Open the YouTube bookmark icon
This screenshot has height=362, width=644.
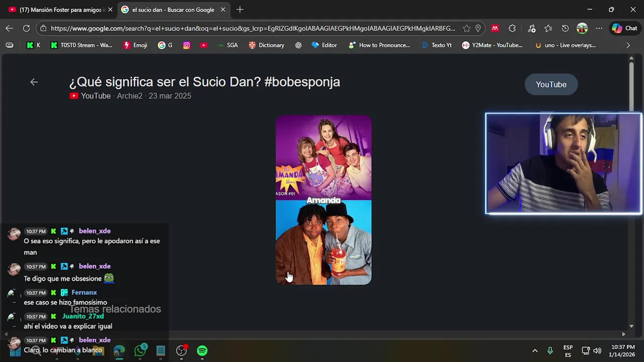tap(203, 45)
